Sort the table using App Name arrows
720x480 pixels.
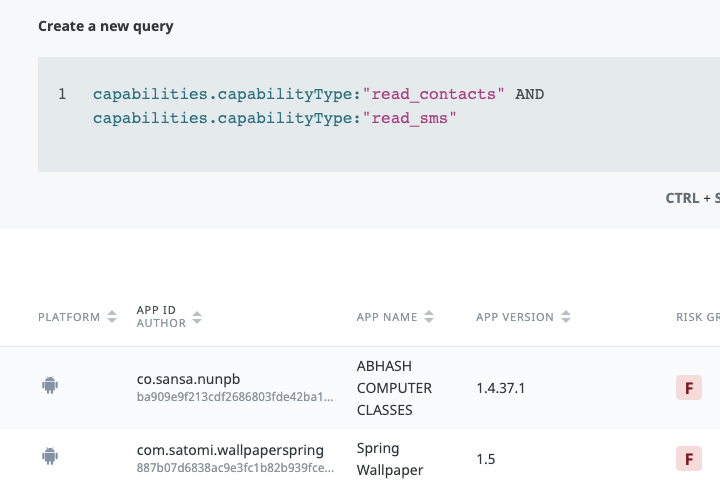pos(429,317)
